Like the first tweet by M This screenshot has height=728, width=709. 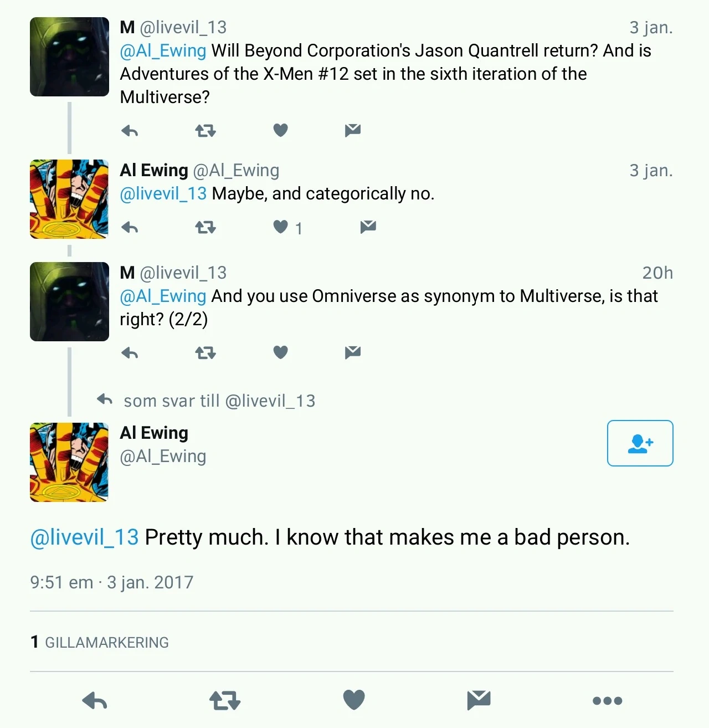pos(281,130)
